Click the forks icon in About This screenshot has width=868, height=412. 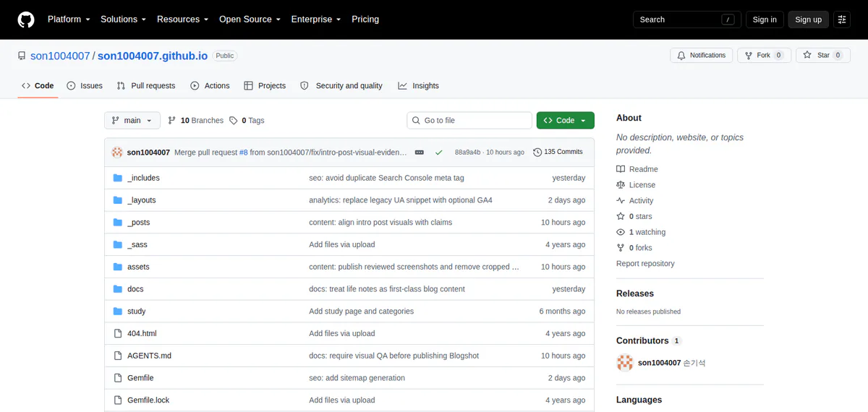pyautogui.click(x=621, y=248)
